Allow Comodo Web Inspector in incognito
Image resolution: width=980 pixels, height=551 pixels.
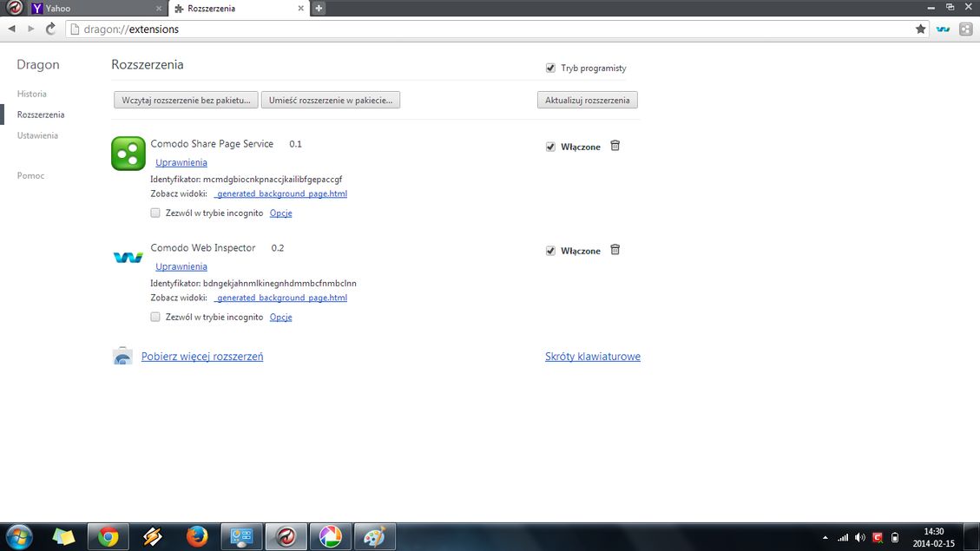pos(155,317)
